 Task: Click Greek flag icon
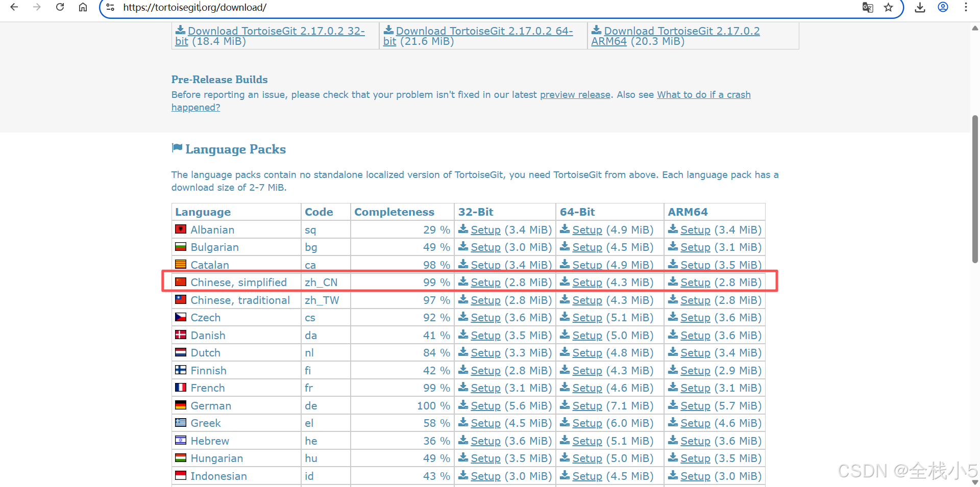pyautogui.click(x=181, y=422)
